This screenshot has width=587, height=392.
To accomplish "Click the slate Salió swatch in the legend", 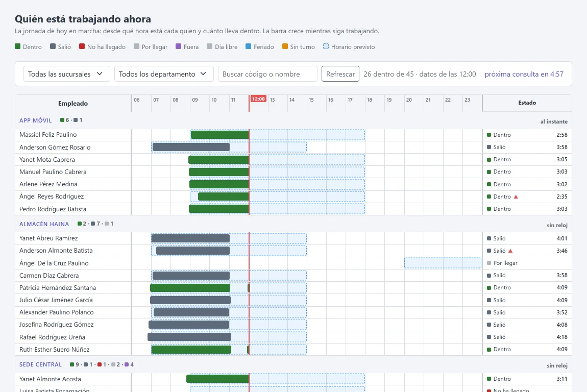I will 53,46.
